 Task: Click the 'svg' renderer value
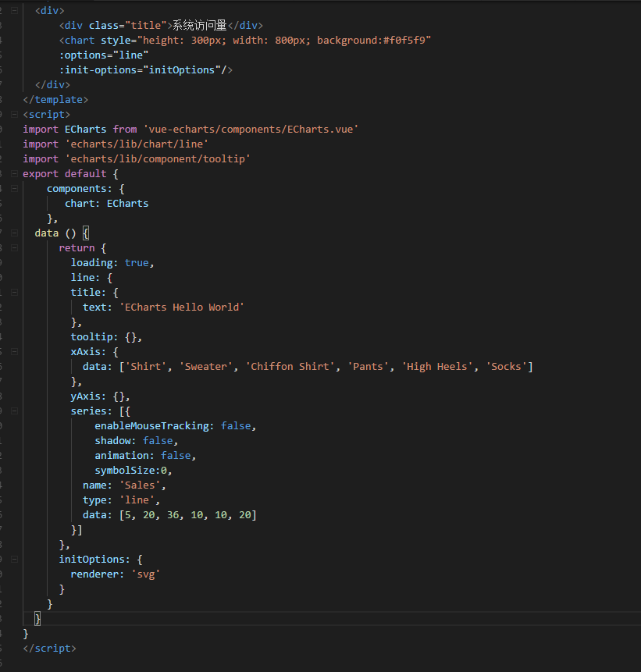[146, 574]
